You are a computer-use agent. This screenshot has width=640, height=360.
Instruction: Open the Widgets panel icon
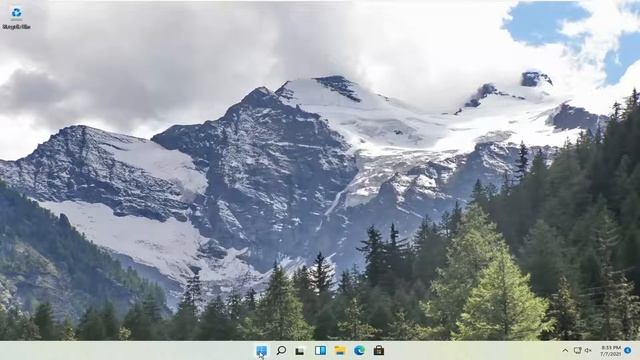pyautogui.click(x=320, y=350)
